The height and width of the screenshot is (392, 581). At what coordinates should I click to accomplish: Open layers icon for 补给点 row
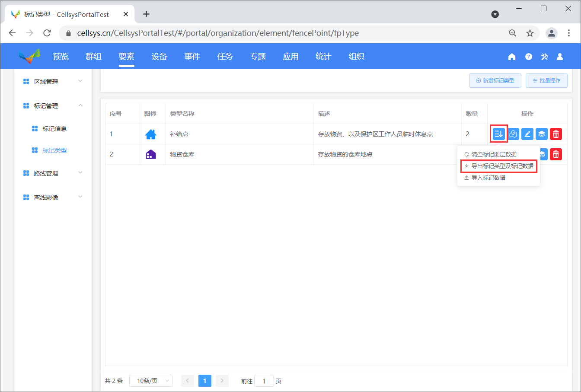(x=542, y=134)
